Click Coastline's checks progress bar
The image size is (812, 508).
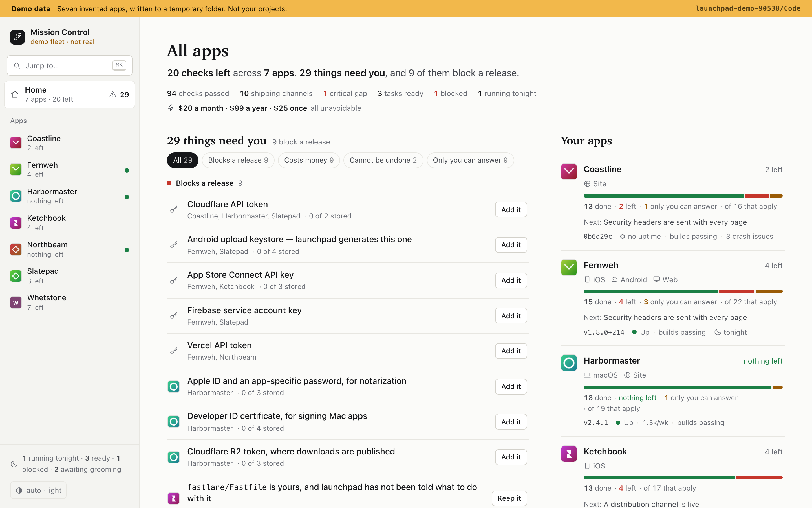click(x=683, y=196)
